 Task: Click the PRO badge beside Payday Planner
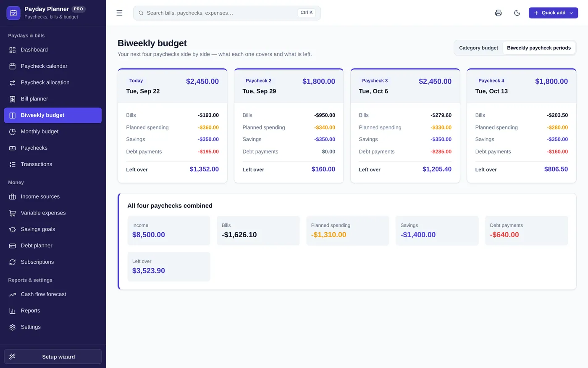coord(79,9)
